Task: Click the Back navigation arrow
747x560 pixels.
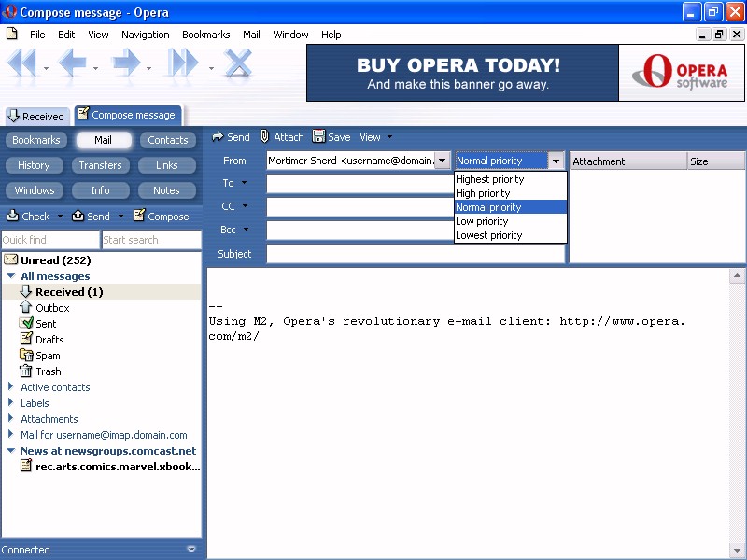Action: click(72, 64)
